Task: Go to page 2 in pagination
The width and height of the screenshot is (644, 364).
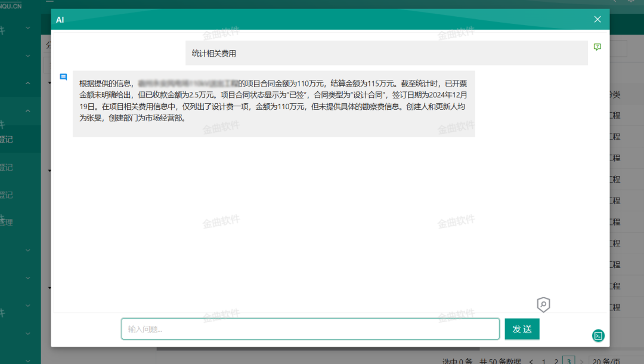Action: coord(556,362)
